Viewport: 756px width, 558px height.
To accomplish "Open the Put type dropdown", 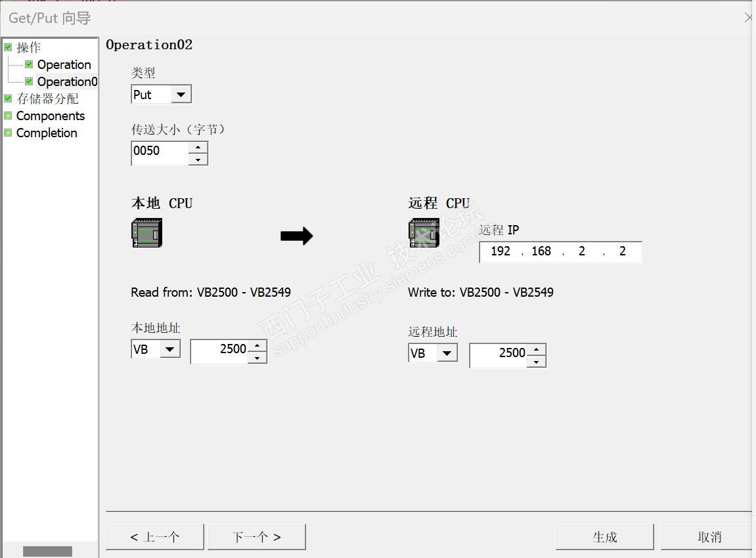I will coord(181,95).
